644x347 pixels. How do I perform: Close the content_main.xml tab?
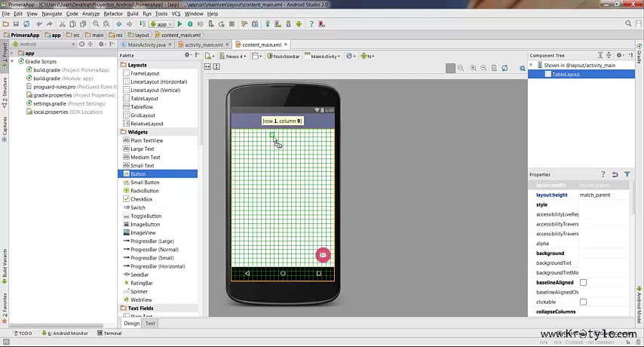point(286,45)
